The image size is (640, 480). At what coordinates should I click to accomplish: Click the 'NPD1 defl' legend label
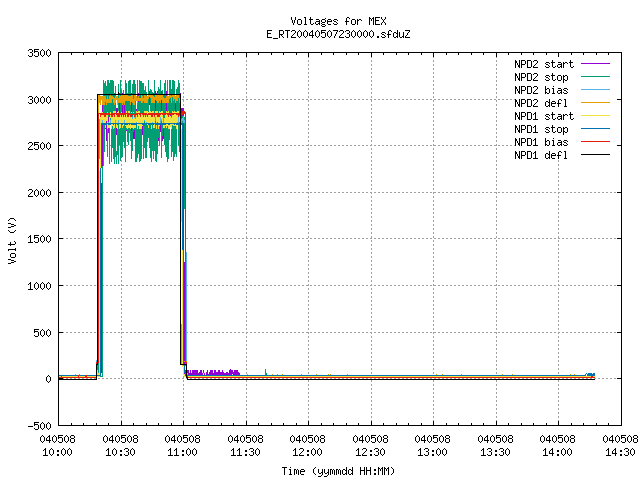pos(541,156)
